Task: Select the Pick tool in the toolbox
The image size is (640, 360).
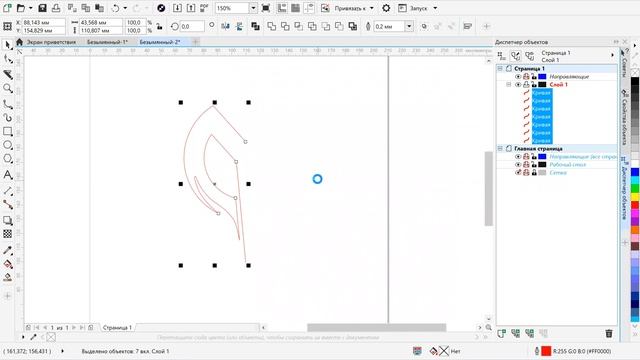Action: 7,45
